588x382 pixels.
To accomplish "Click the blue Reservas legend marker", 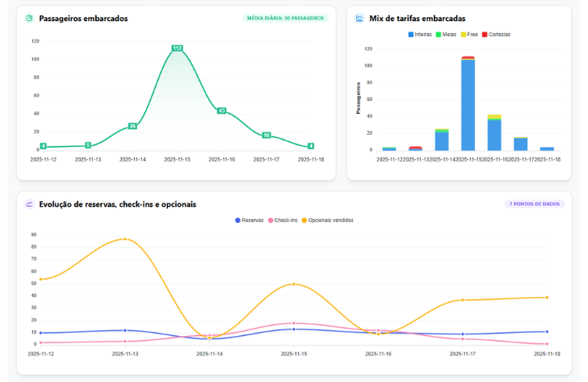I will click(x=237, y=220).
